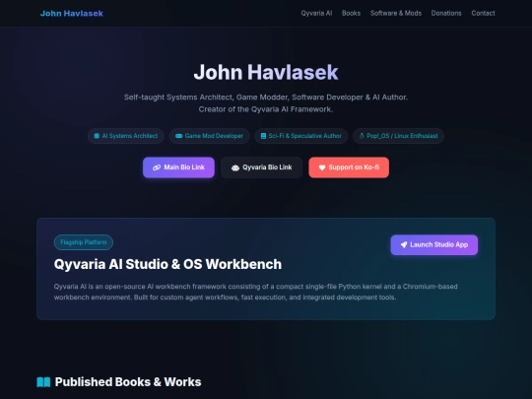Image resolution: width=532 pixels, height=399 pixels.
Task: Click the John Havlasek logo in the header
Action: (x=72, y=13)
